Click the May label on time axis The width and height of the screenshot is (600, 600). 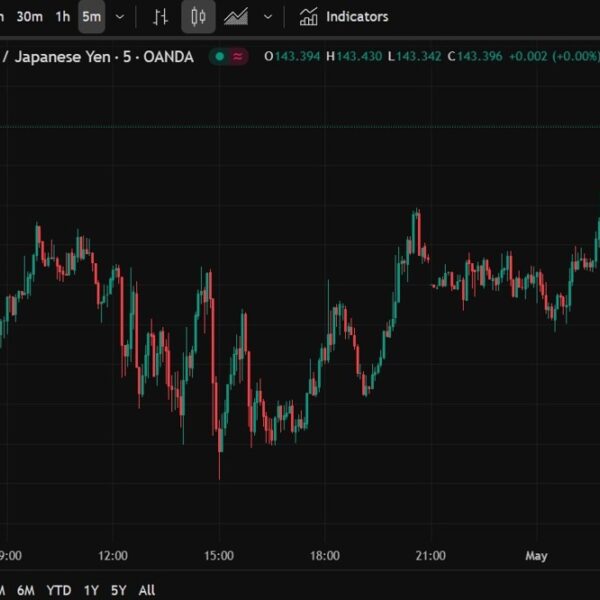(x=536, y=556)
